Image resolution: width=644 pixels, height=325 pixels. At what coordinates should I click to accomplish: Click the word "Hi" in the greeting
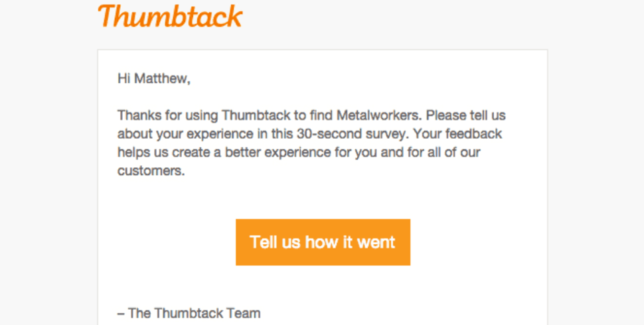coord(124,79)
